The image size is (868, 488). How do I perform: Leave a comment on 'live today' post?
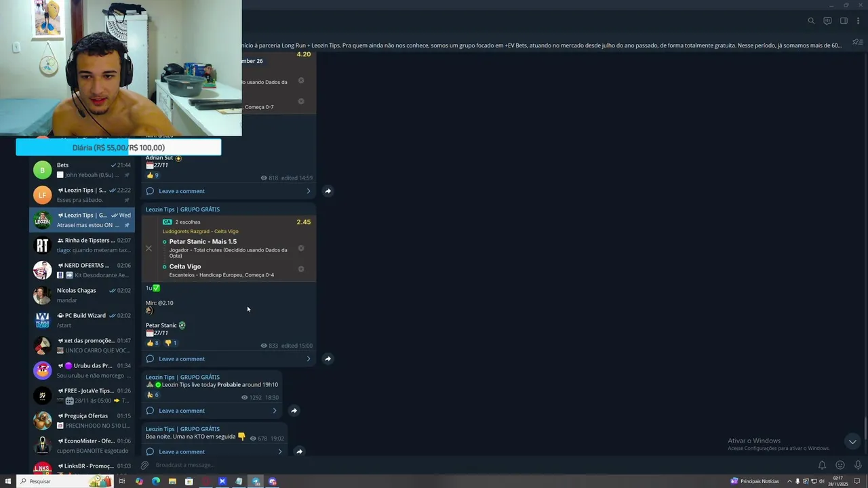(181, 411)
